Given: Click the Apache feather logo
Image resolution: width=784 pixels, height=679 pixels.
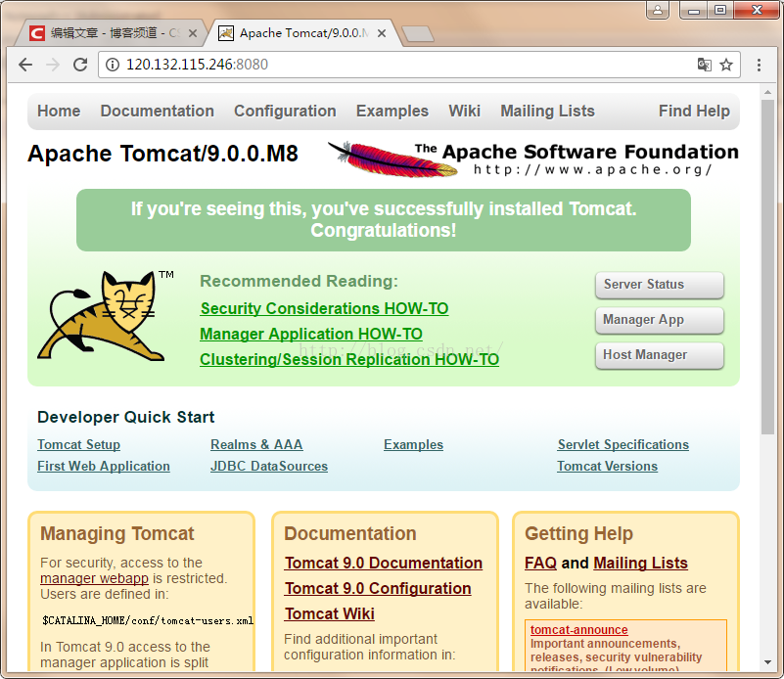Looking at the screenshot, I should coord(392,159).
